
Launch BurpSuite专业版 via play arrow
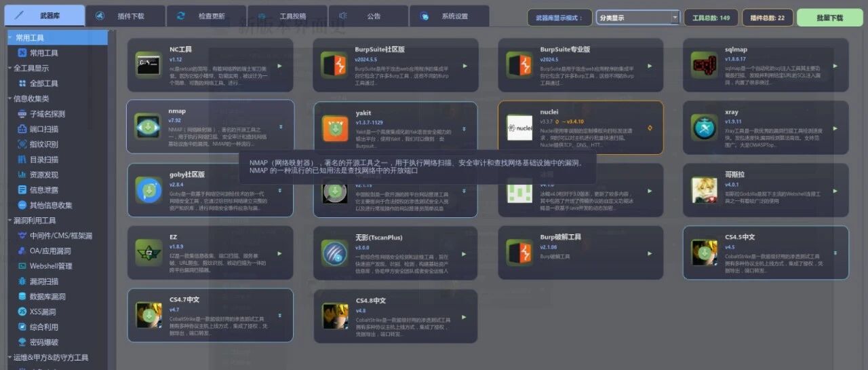(650, 66)
